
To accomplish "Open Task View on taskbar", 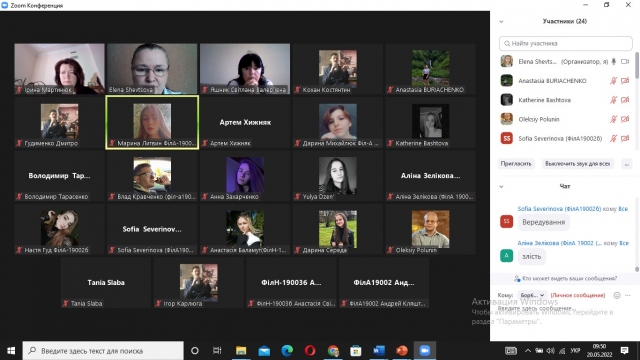I will click(217, 351).
